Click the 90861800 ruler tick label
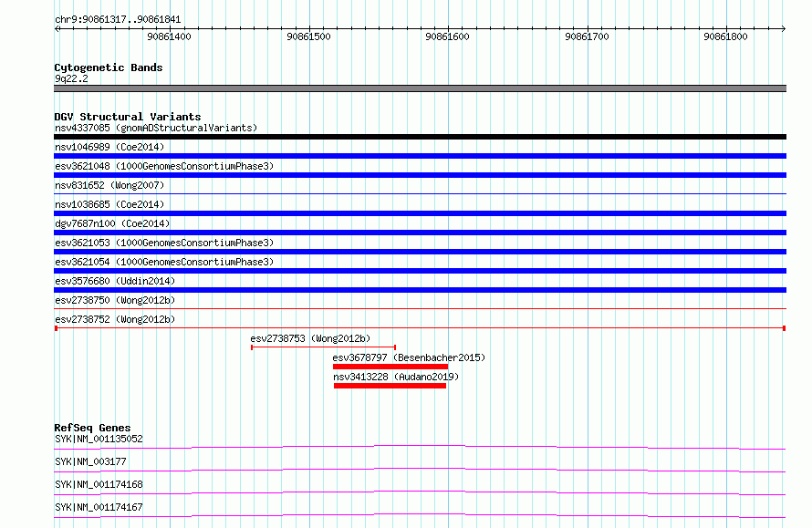Viewport: 812px width, 528px height. click(x=725, y=36)
